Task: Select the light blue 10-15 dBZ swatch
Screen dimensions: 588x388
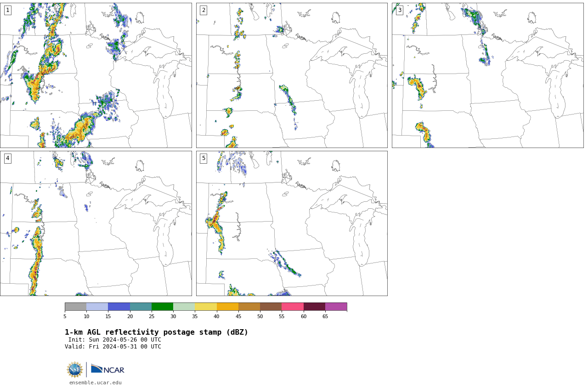Action: [97, 307]
